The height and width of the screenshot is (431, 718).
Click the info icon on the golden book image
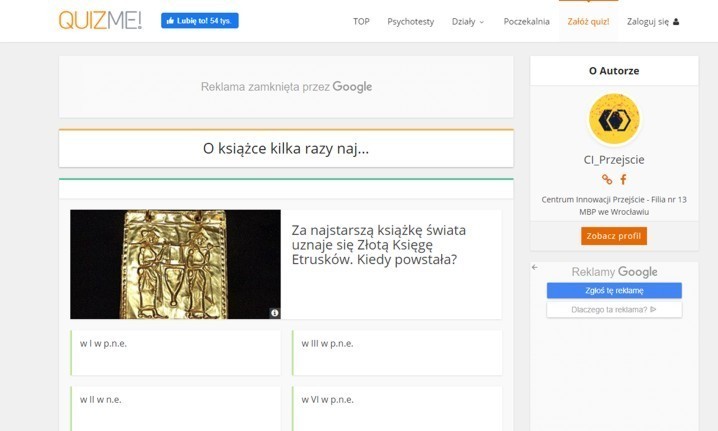click(274, 313)
